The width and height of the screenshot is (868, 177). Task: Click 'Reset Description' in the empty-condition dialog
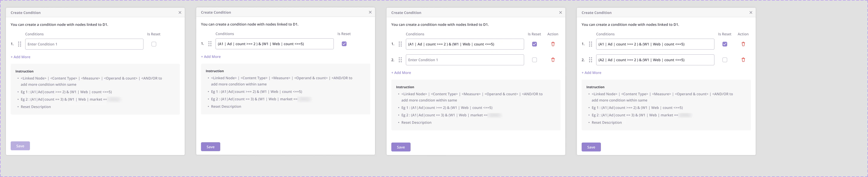[x=36, y=107]
